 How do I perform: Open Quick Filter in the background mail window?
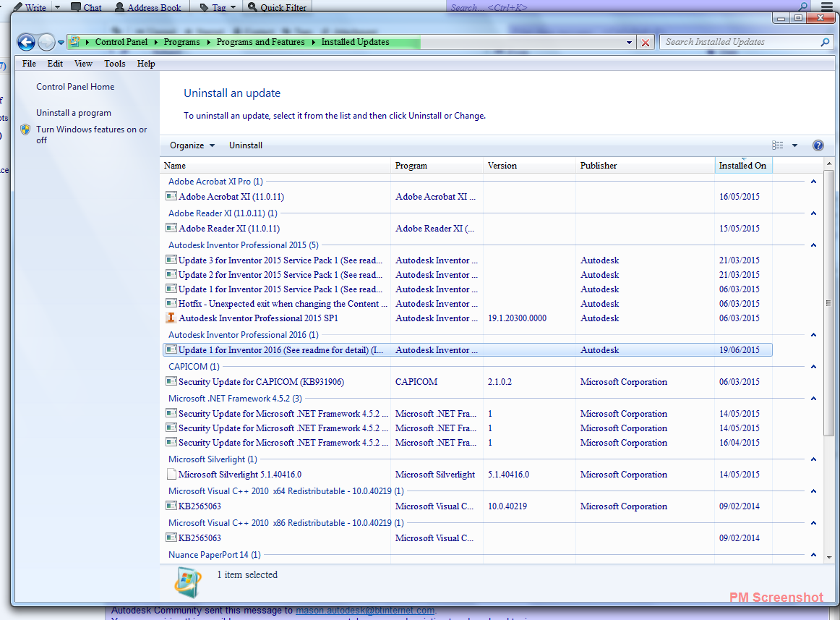click(278, 7)
